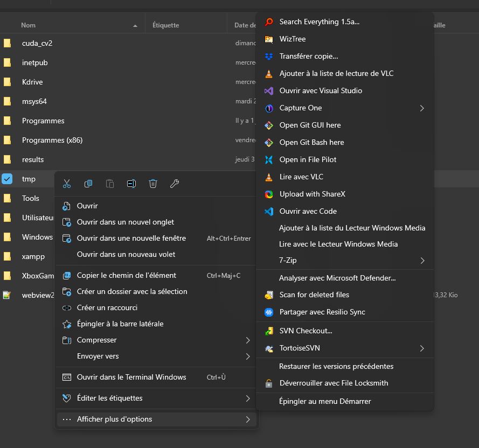Click the Terminal Windows icon
This screenshot has width=479, height=448.
coord(67,377)
